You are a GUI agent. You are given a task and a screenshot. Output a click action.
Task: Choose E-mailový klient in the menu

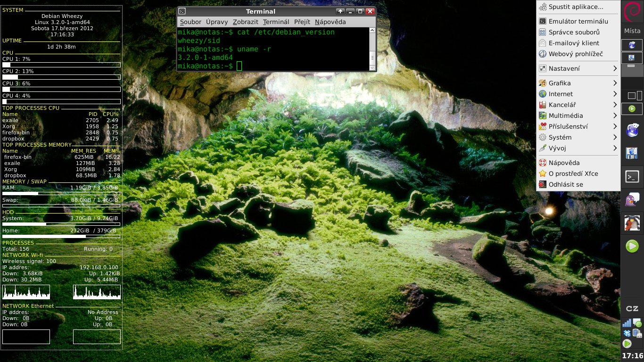(x=578, y=43)
